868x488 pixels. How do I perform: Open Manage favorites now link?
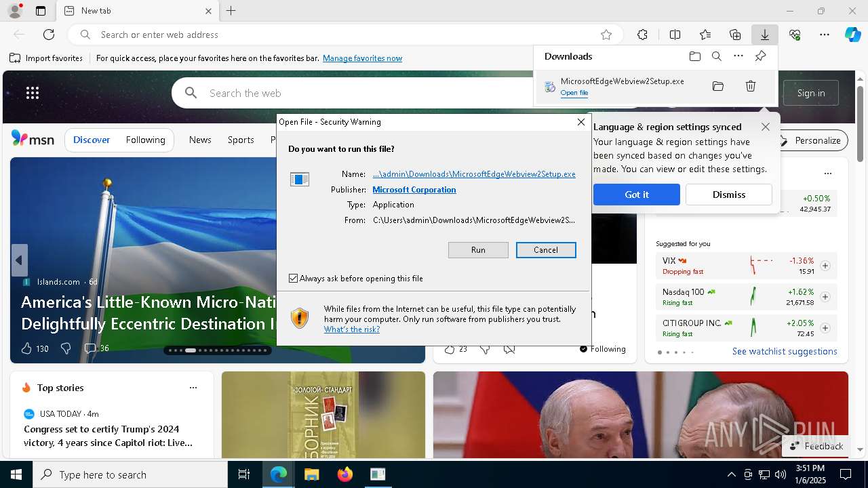362,58
